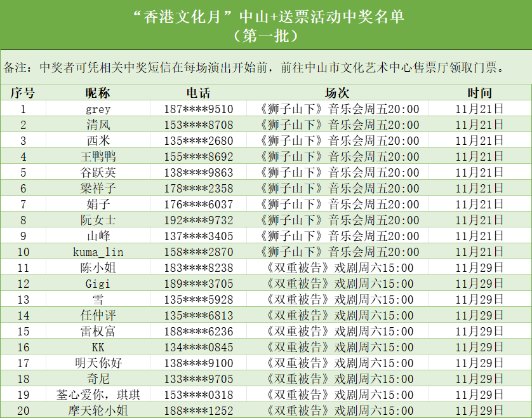532x418 pixels.
Task: Select the 电话 column header
Action: coord(198,93)
